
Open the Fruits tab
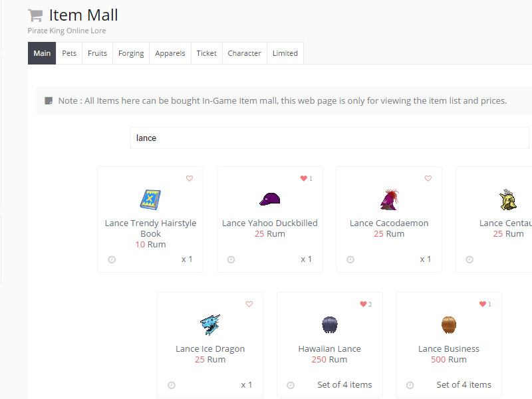coord(97,53)
